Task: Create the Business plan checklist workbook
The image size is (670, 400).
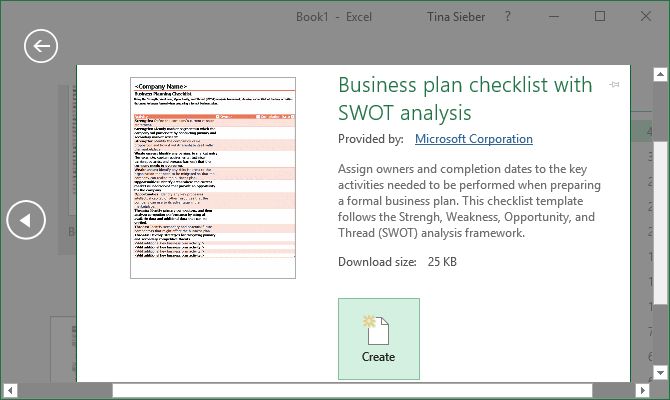Action: [379, 339]
